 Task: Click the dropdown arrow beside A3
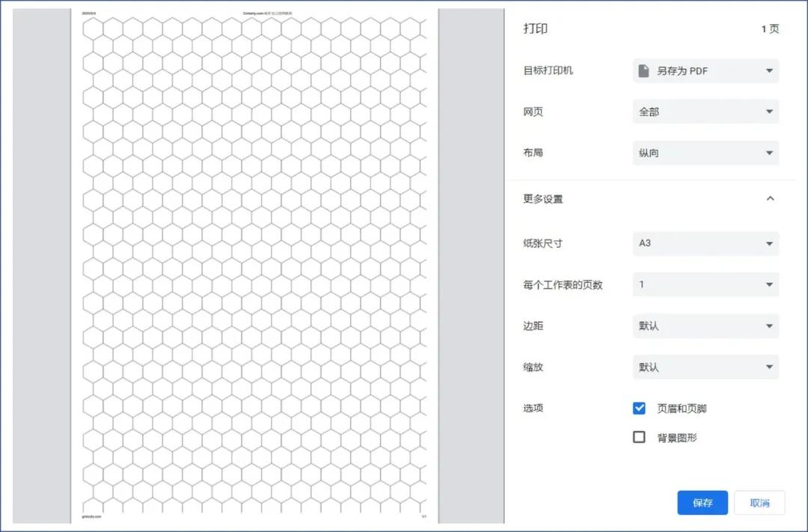(769, 243)
